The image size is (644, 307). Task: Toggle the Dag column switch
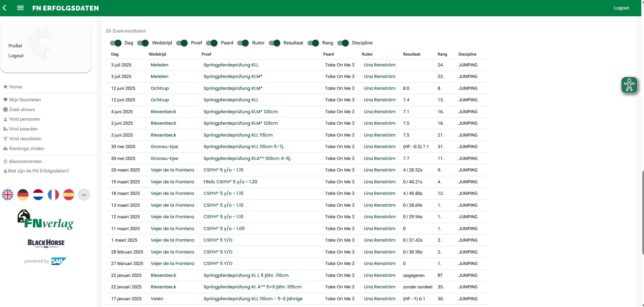tap(116, 43)
